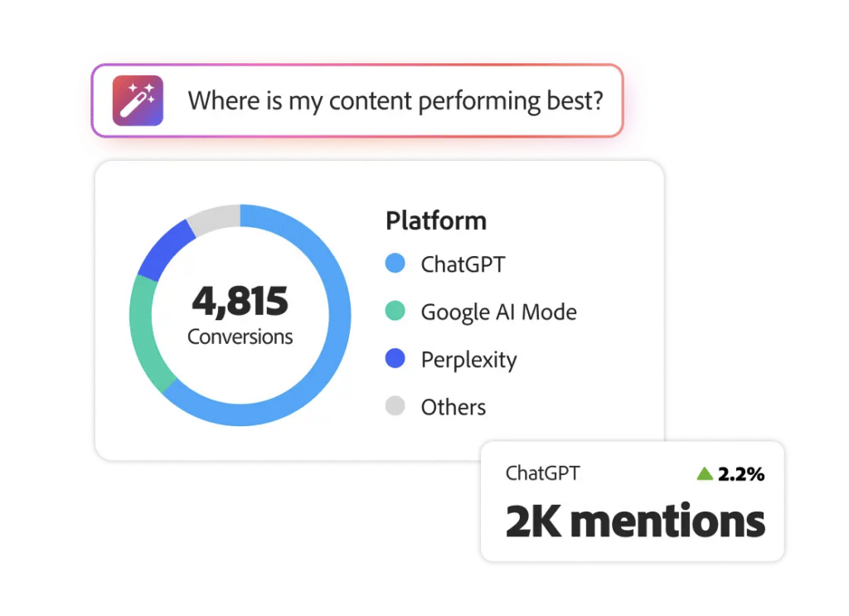Screen dimensions: 849x616
Task: Click the magic wand AI assistant icon
Action: [x=138, y=100]
